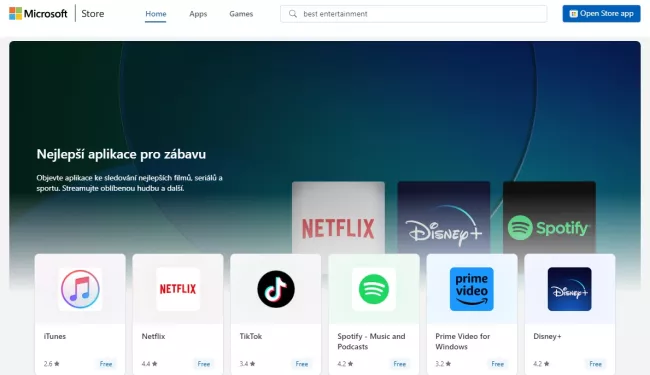Click the Spotify app card icon
Image resolution: width=650 pixels, height=375 pixels.
click(x=374, y=289)
